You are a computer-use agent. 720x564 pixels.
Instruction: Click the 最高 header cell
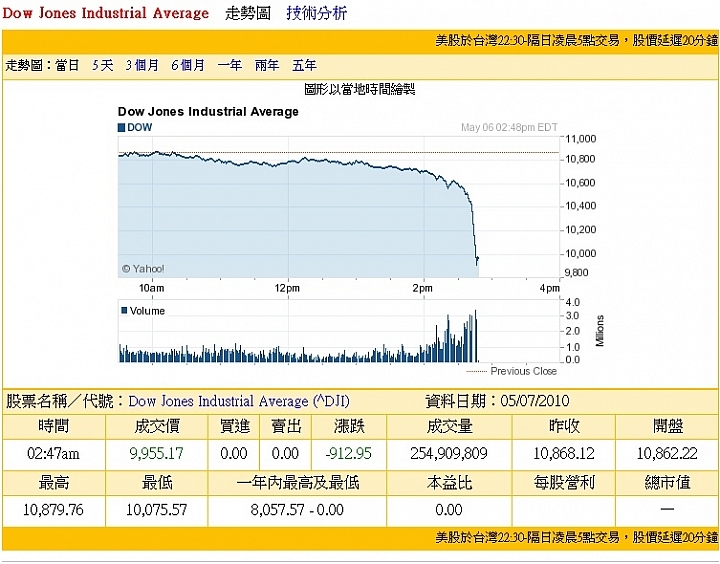point(54,483)
